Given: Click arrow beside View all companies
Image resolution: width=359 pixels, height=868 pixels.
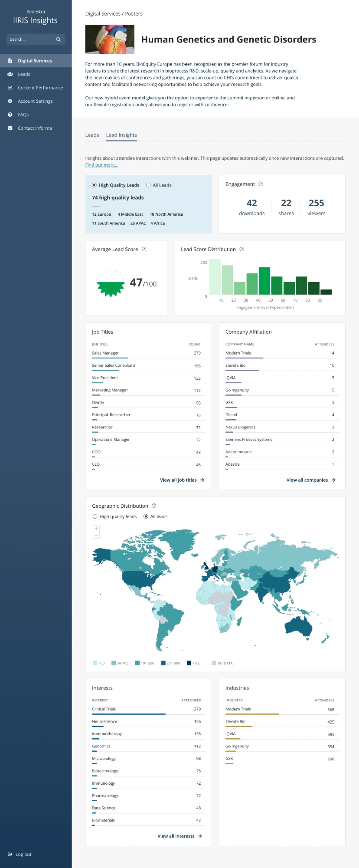Looking at the screenshot, I should point(333,480).
